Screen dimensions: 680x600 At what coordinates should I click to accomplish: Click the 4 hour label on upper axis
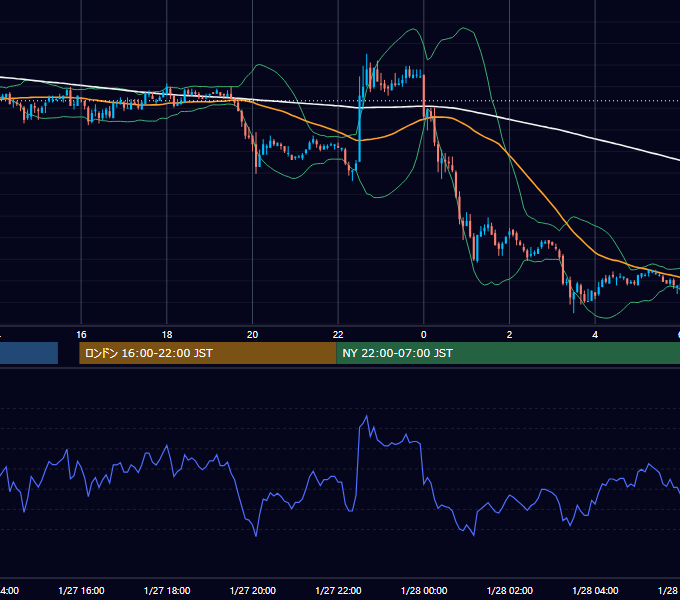point(595,335)
